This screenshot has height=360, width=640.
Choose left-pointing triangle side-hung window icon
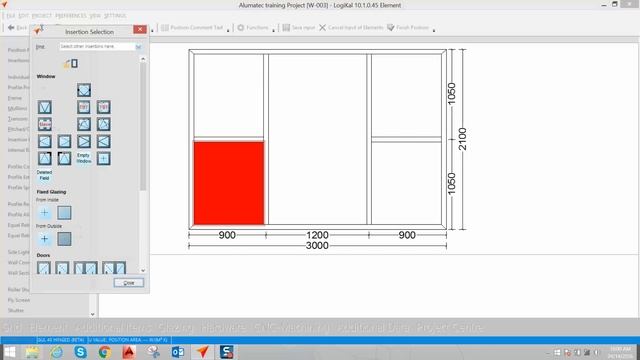pos(44,141)
